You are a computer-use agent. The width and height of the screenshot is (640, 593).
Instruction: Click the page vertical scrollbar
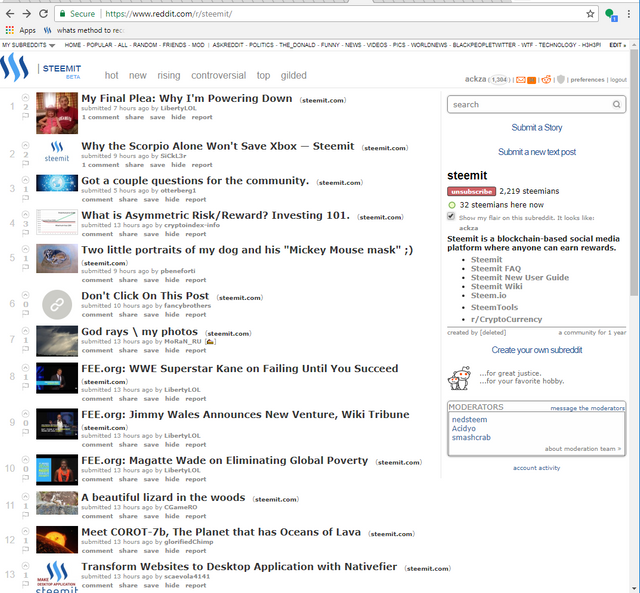[x=633, y=171]
